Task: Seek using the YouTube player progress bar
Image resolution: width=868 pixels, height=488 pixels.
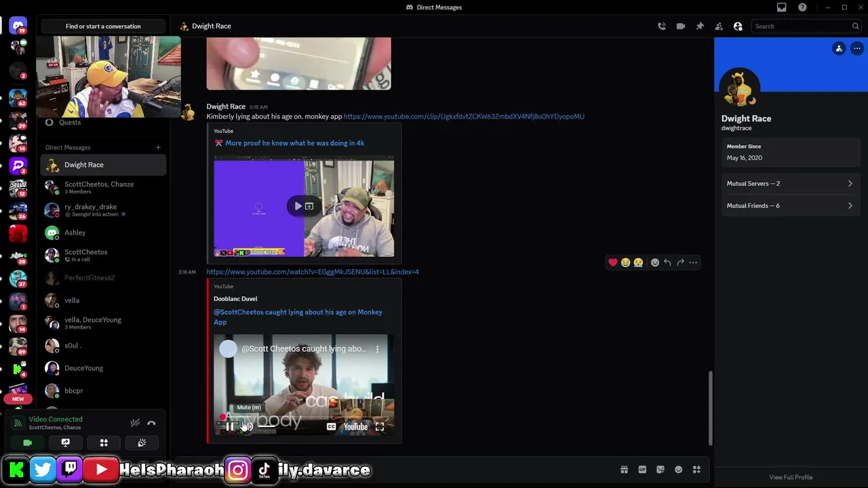Action: [304, 418]
